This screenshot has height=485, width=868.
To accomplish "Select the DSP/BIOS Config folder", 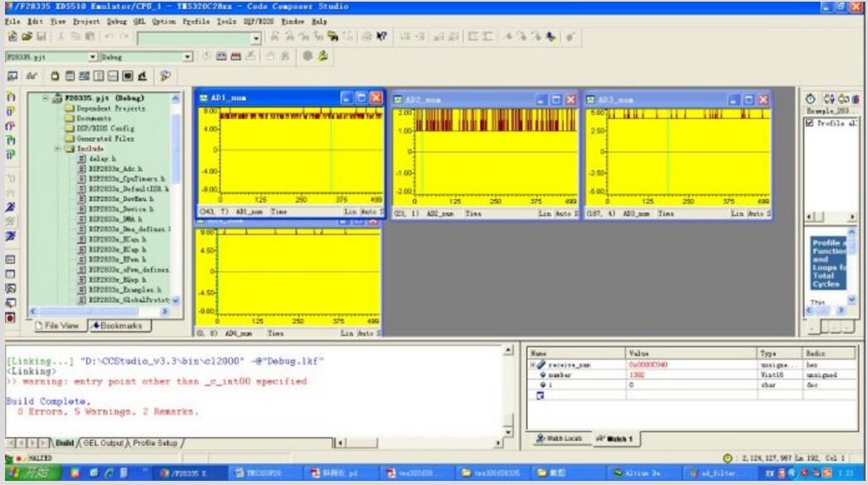I will (x=100, y=128).
